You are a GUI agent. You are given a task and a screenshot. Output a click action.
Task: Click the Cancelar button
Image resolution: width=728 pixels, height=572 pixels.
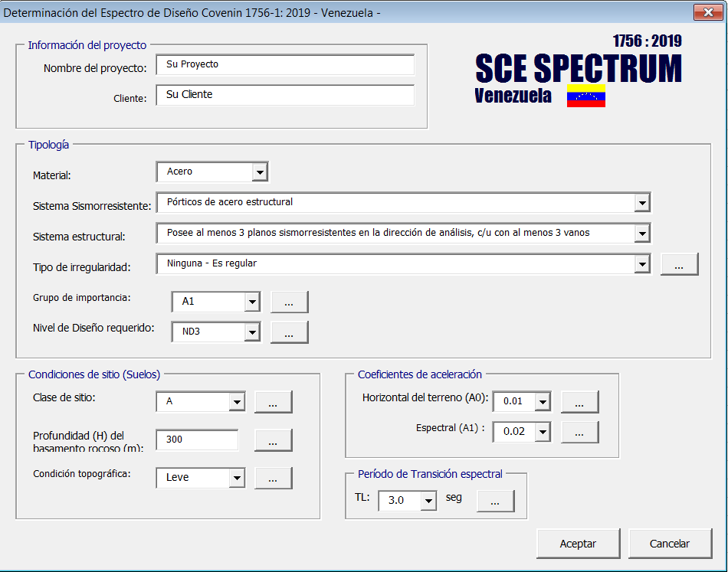(x=670, y=544)
